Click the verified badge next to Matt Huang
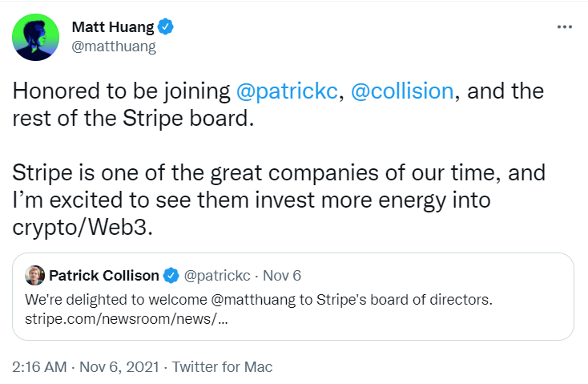The image size is (588, 384). [x=165, y=27]
